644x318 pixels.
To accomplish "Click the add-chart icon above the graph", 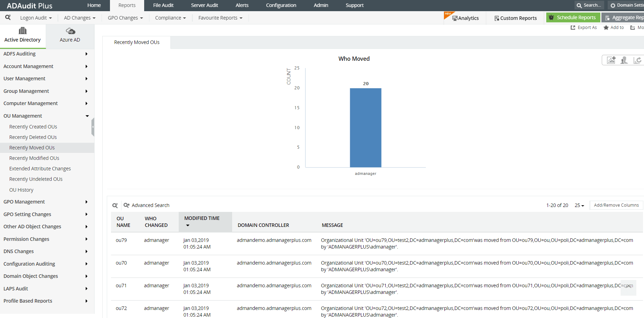I will pyautogui.click(x=611, y=60).
